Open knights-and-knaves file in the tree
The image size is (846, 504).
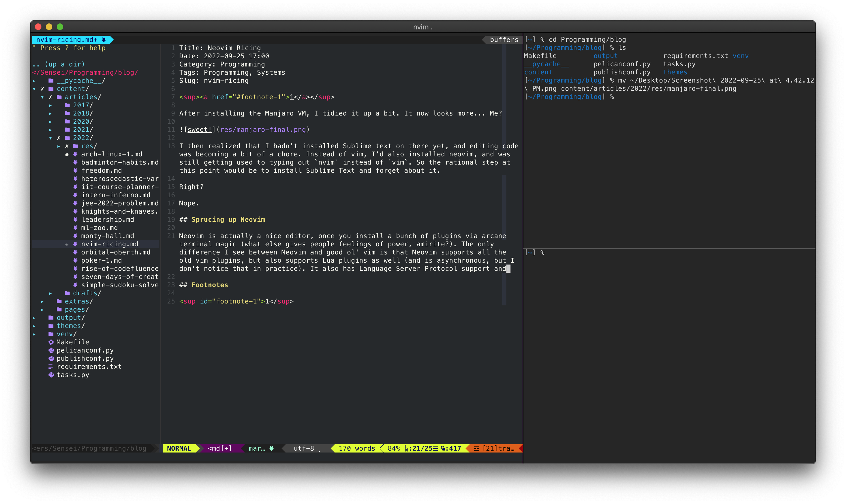coord(120,211)
